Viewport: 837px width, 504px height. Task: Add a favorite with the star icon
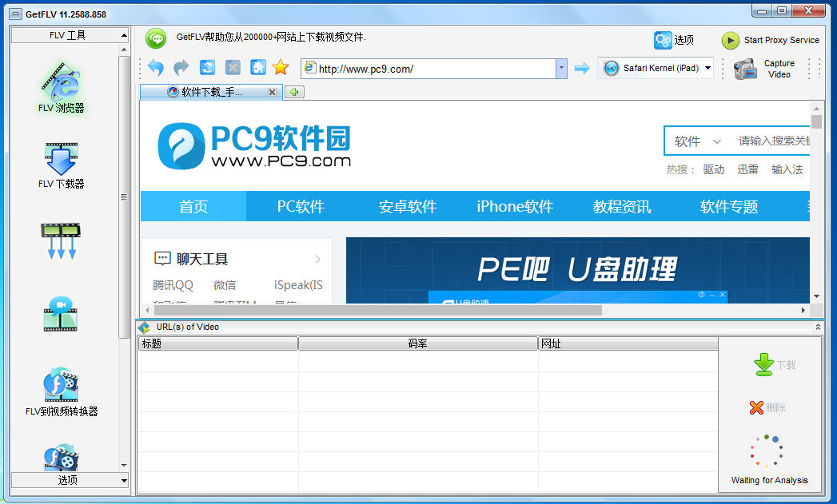[281, 67]
